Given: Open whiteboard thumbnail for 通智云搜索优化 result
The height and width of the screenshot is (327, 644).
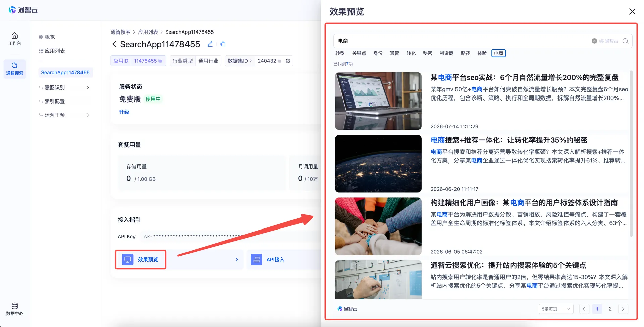Looking at the screenshot, I should [378, 279].
